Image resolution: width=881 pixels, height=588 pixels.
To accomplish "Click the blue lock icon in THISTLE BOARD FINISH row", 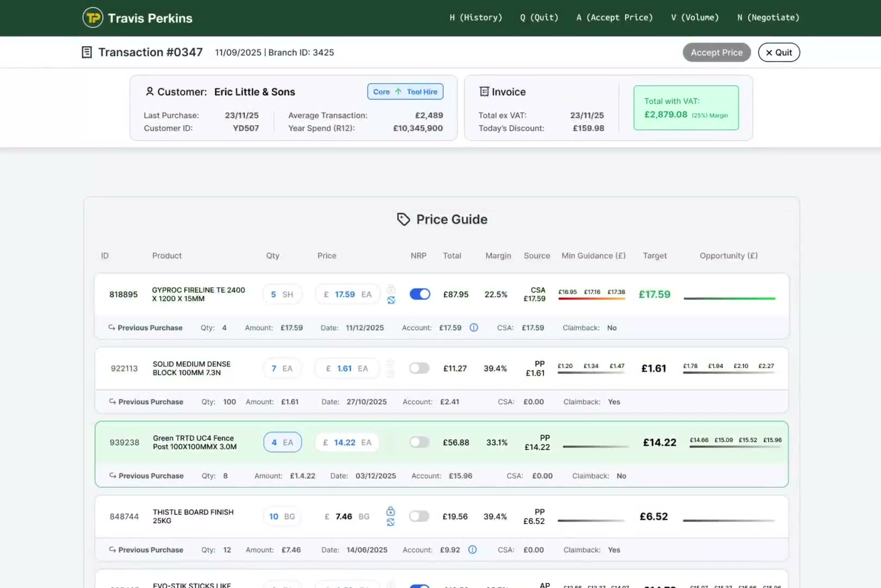I will [x=390, y=511].
